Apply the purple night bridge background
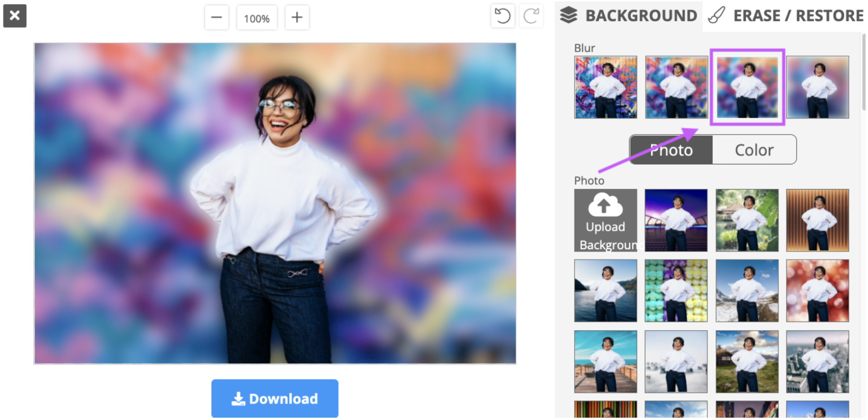The height and width of the screenshot is (420, 868). [676, 220]
